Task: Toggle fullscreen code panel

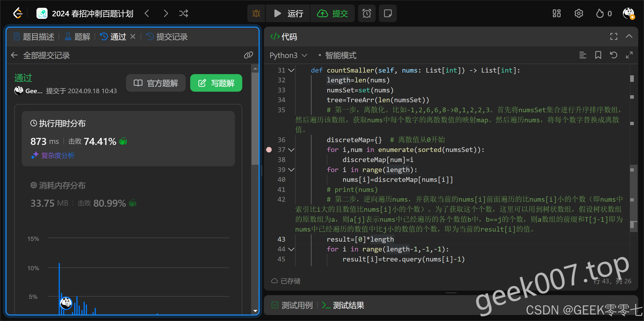Action: pyautogui.click(x=614, y=37)
